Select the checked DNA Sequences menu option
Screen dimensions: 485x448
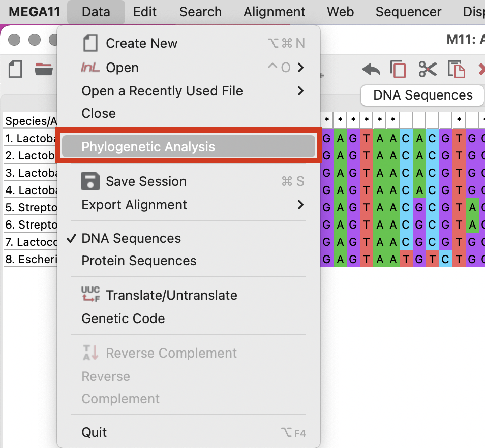pyautogui.click(x=131, y=238)
